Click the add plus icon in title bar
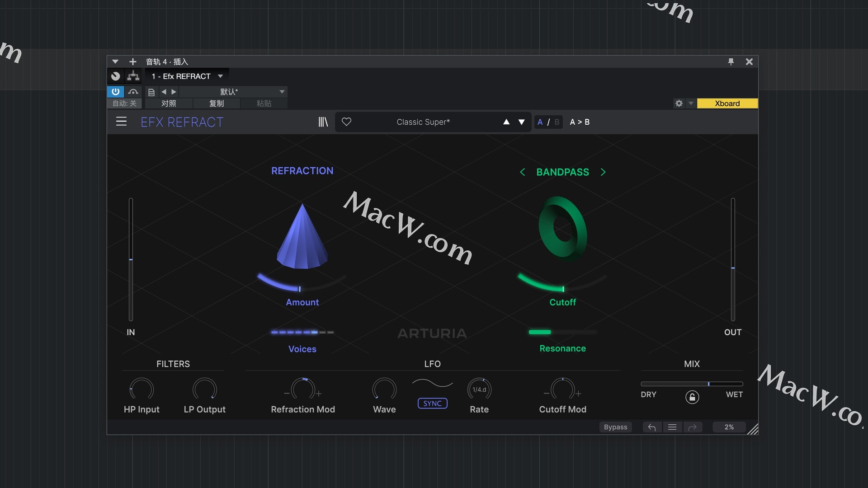 [x=132, y=61]
